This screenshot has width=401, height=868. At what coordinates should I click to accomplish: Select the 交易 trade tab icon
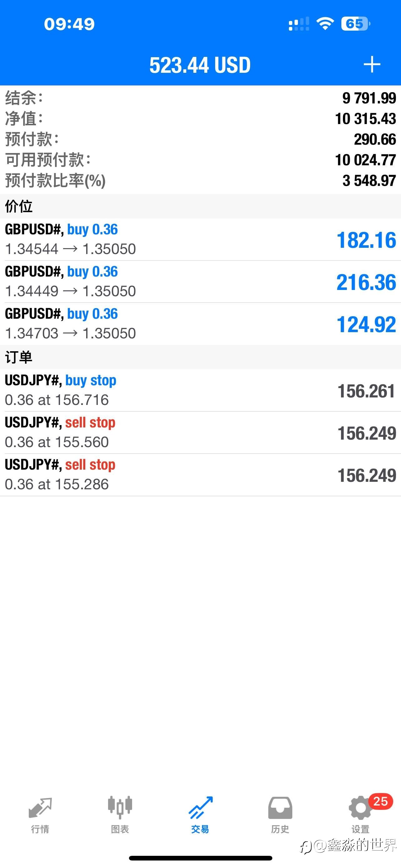[x=200, y=808]
